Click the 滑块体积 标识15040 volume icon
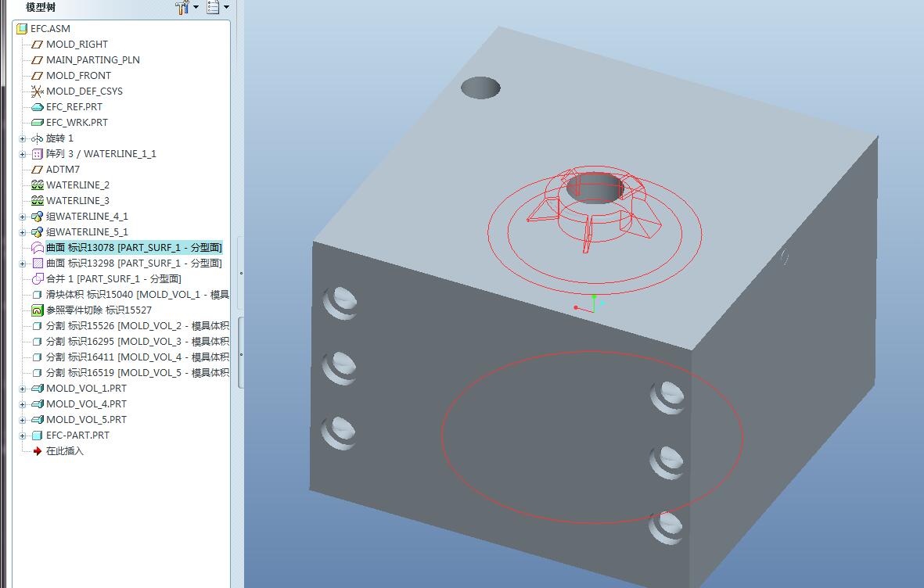The width and height of the screenshot is (924, 588). point(37,295)
